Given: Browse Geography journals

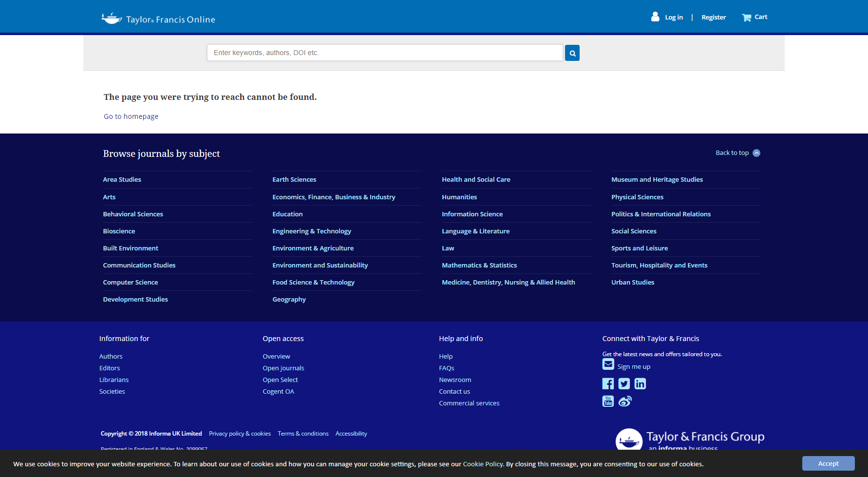Looking at the screenshot, I should pos(289,300).
